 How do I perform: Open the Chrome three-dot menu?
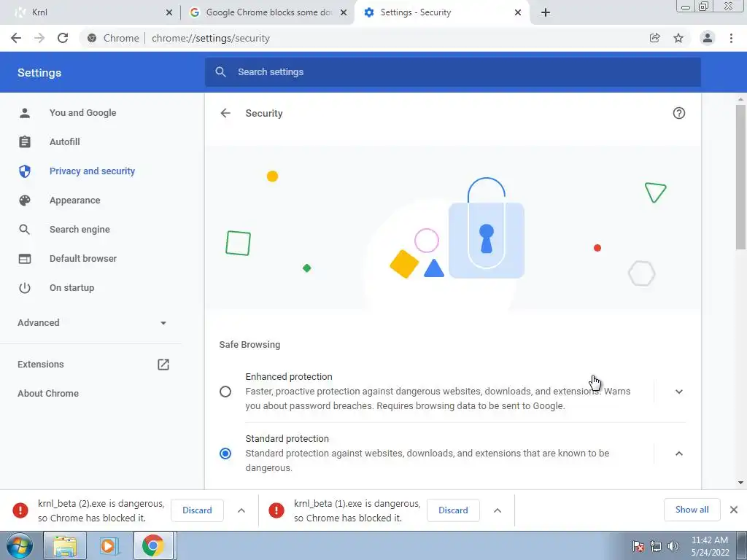point(731,38)
